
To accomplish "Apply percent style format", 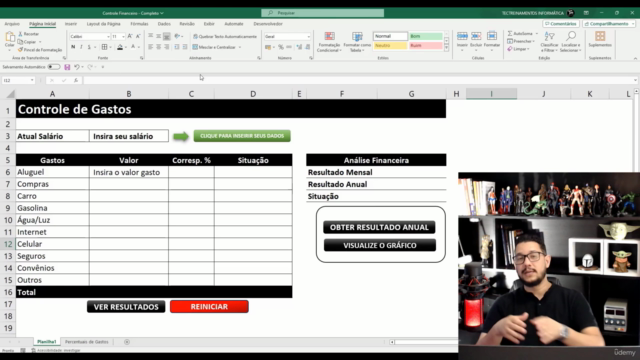I will tap(281, 47).
